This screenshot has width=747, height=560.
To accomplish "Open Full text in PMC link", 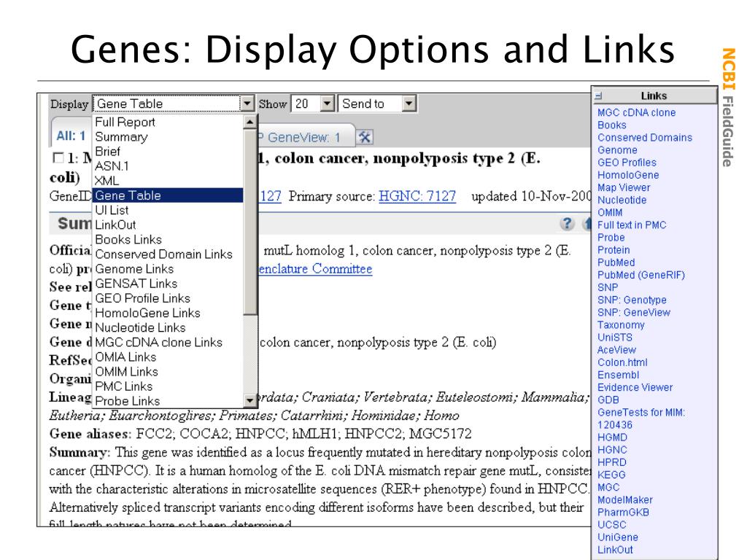I will (x=632, y=225).
